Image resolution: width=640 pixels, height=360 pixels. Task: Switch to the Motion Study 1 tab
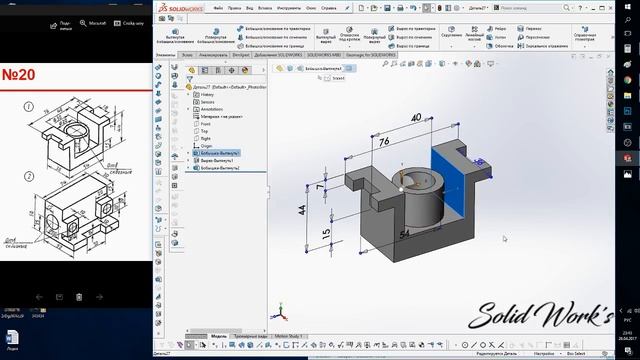click(288, 336)
